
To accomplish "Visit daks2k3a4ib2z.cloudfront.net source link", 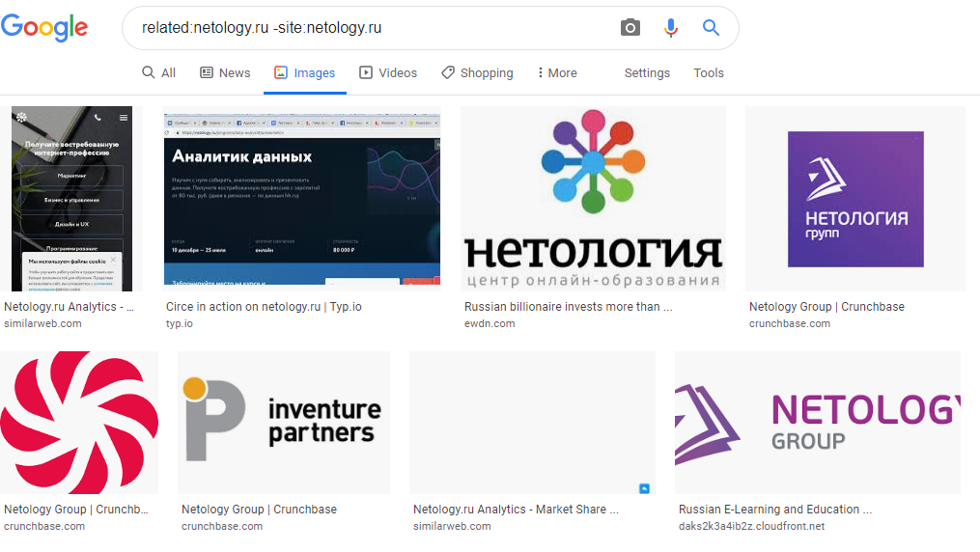I will (x=751, y=526).
